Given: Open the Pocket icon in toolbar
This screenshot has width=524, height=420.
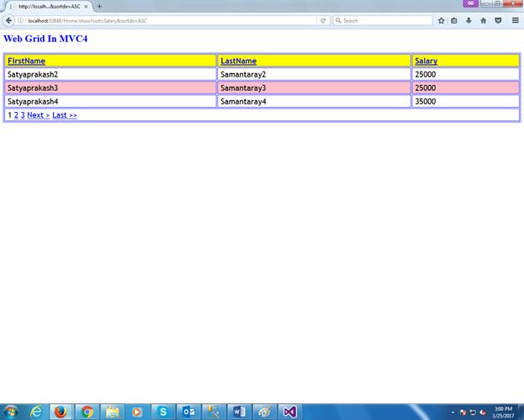Looking at the screenshot, I should pos(498,21).
